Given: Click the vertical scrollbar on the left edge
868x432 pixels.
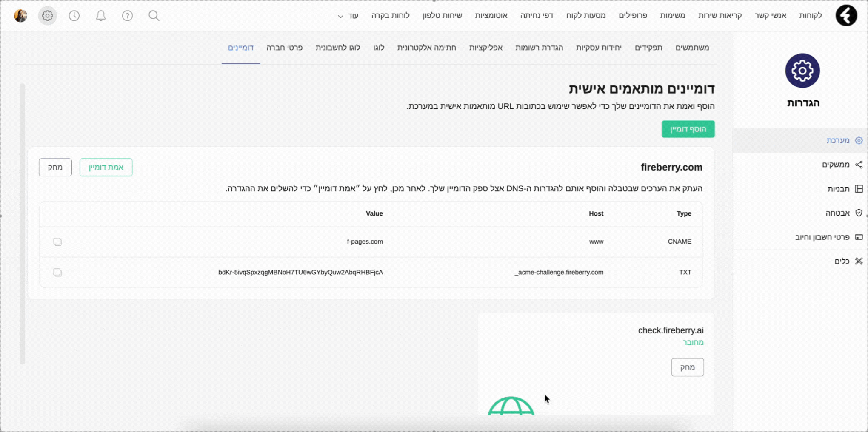Looking at the screenshot, I should click(22, 224).
